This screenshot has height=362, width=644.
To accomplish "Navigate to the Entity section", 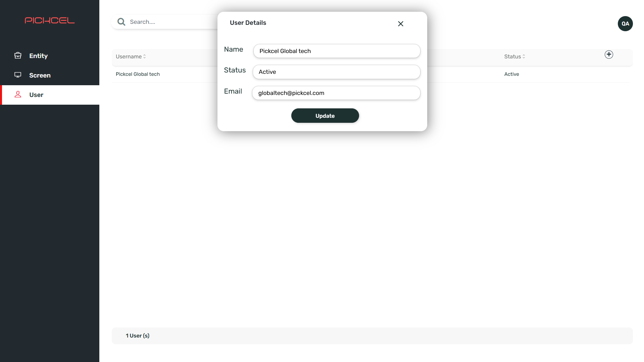I will pyautogui.click(x=38, y=55).
